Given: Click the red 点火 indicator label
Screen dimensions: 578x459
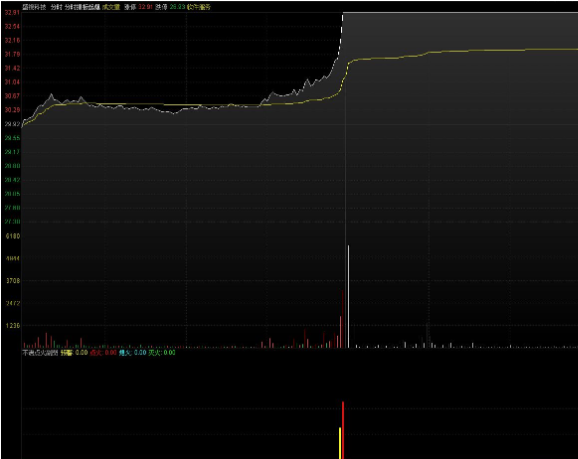Looking at the screenshot, I should (96, 353).
